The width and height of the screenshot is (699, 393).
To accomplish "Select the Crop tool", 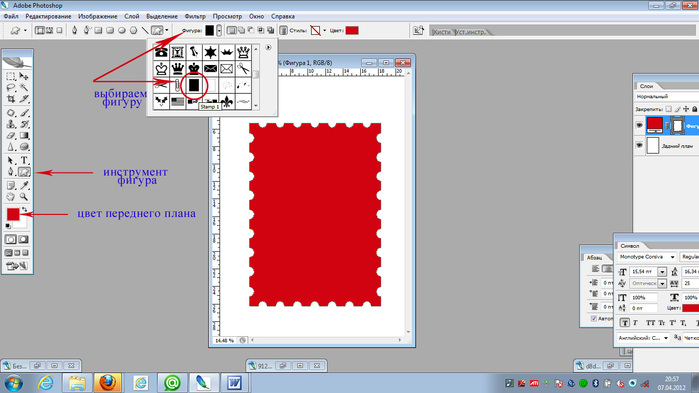I will 11,99.
